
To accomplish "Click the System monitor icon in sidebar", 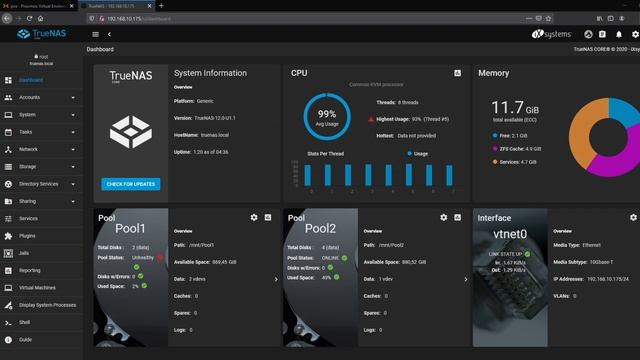I will tap(8, 115).
